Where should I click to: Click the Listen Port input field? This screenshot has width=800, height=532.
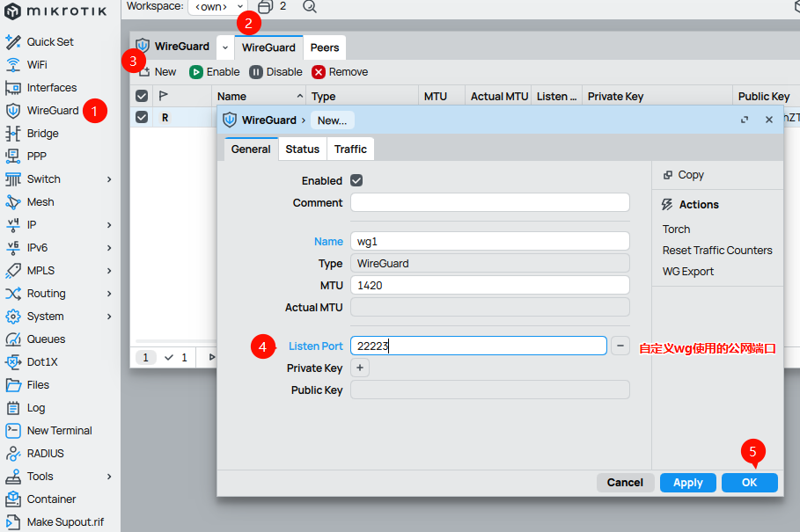coord(478,346)
